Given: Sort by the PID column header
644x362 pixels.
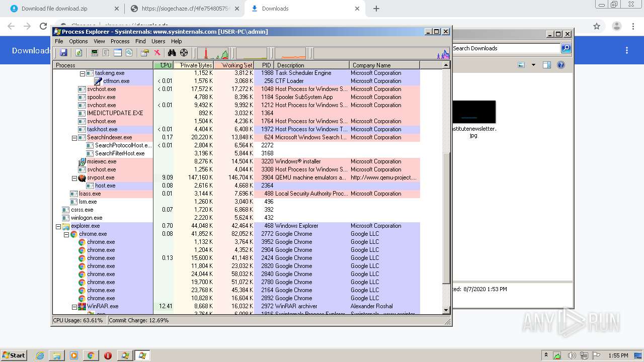Looking at the screenshot, I should pos(264,65).
